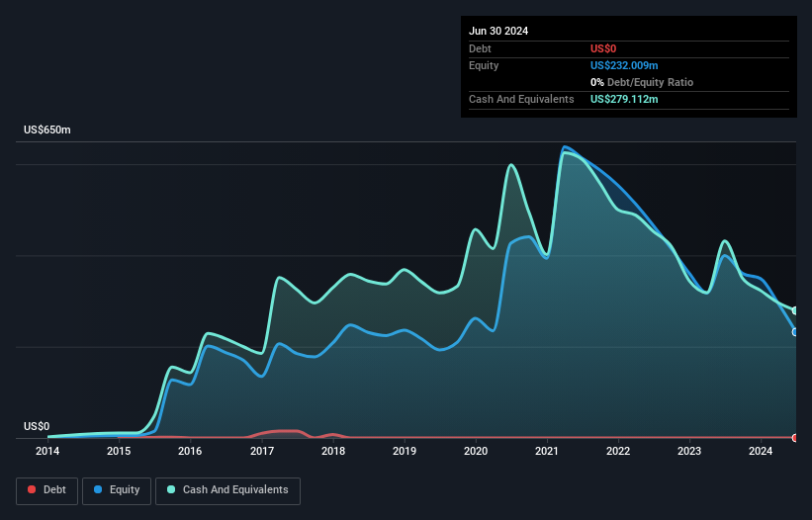The width and height of the screenshot is (812, 520).
Task: Toggle Cash And Equivalents legend button
Action: pos(227,490)
